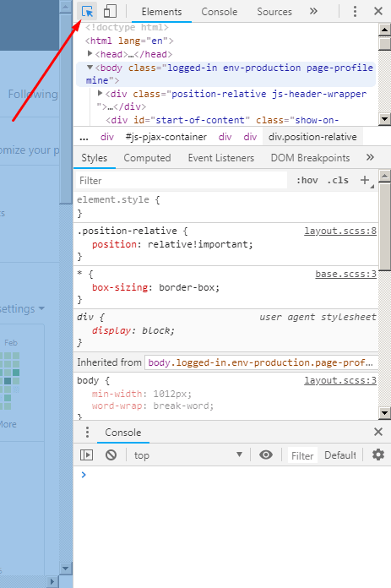This screenshot has width=391, height=588.
Task: Show the console sidebar icon
Action: point(87,455)
